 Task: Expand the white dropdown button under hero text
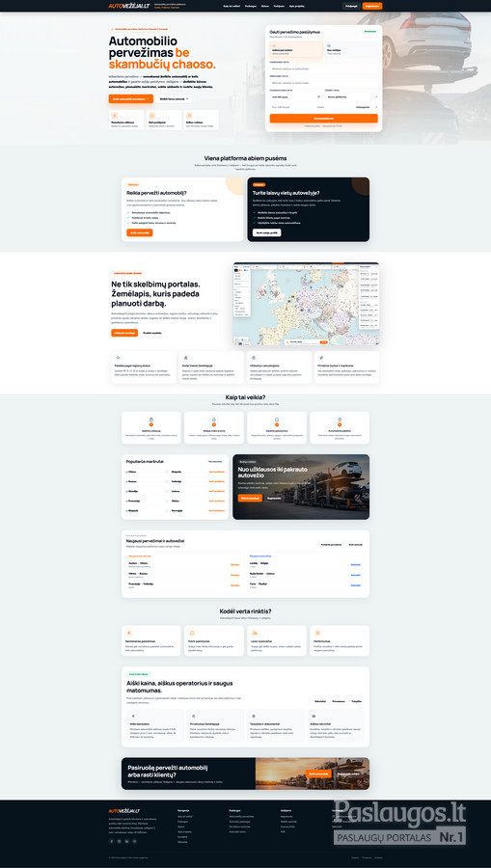pyautogui.click(x=175, y=98)
